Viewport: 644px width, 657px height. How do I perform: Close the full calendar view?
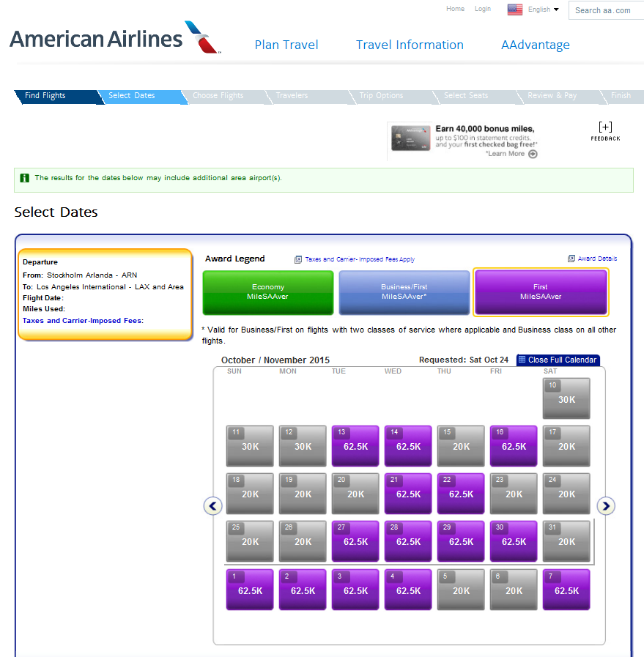558,360
